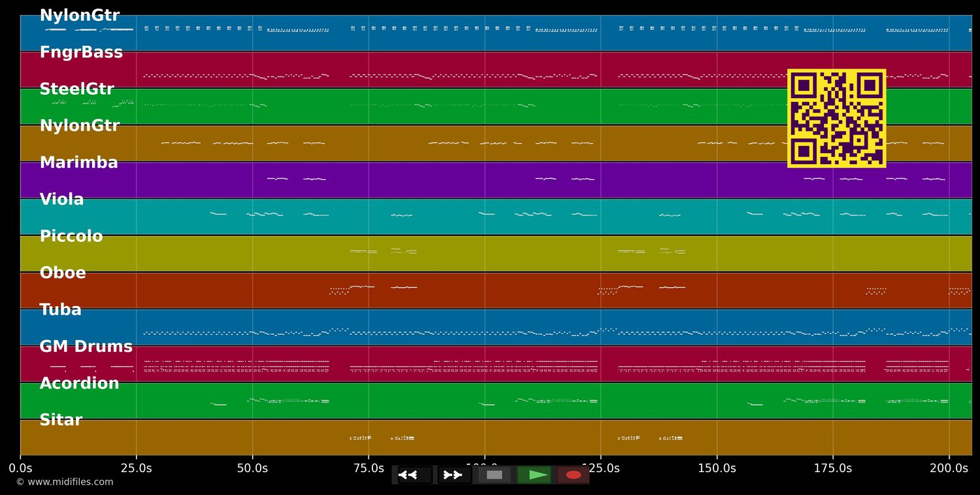Image resolution: width=980 pixels, height=495 pixels.
Task: Pick the Piccolo track label
Action: point(71,237)
